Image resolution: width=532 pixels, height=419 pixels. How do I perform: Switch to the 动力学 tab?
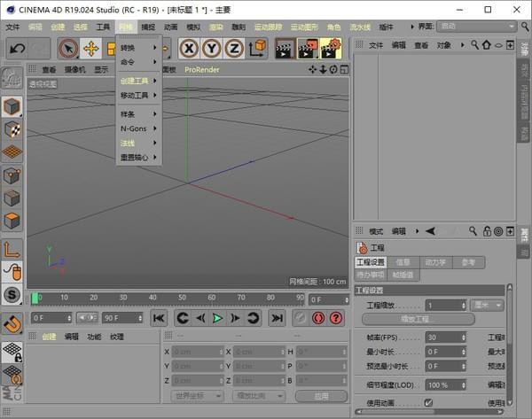434,262
